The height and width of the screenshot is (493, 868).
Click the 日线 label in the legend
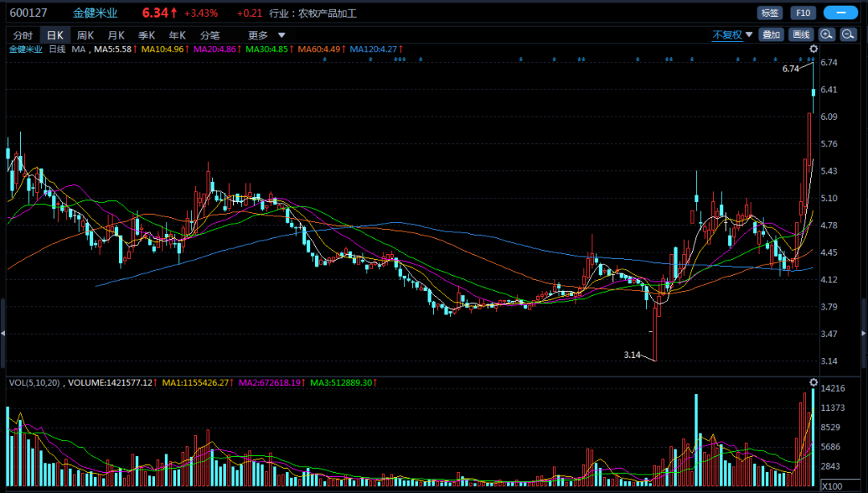coord(57,49)
